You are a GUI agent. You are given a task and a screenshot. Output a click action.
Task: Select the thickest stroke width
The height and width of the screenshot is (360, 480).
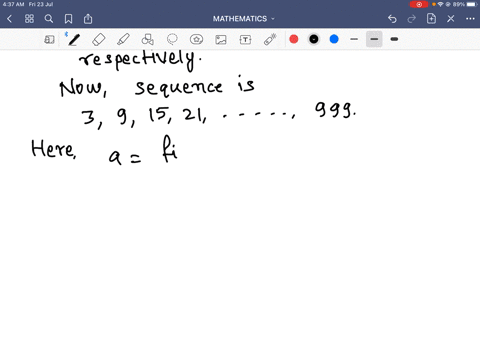click(394, 39)
